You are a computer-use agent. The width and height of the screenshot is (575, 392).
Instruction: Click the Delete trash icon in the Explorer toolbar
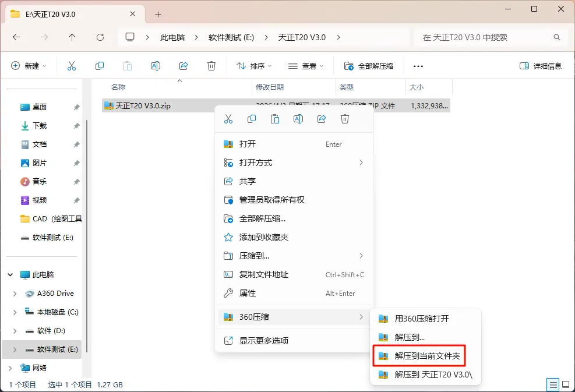tap(211, 66)
